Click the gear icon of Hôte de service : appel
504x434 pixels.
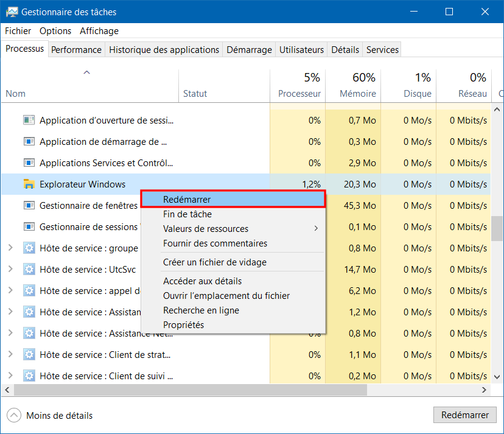29,290
